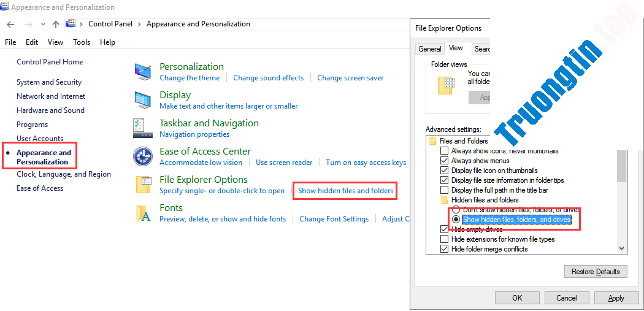
Task: Select Show hidden files, folders, and drives
Action: pos(456,220)
